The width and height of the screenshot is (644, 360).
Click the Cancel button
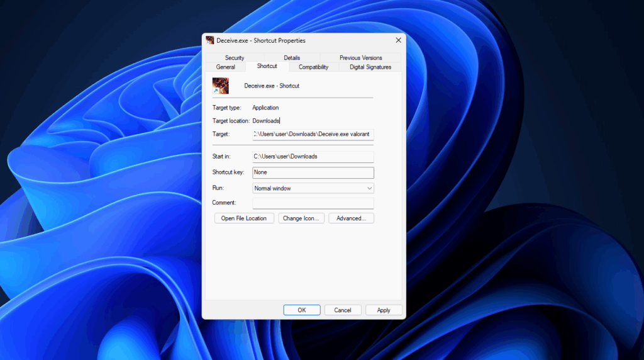pos(343,310)
